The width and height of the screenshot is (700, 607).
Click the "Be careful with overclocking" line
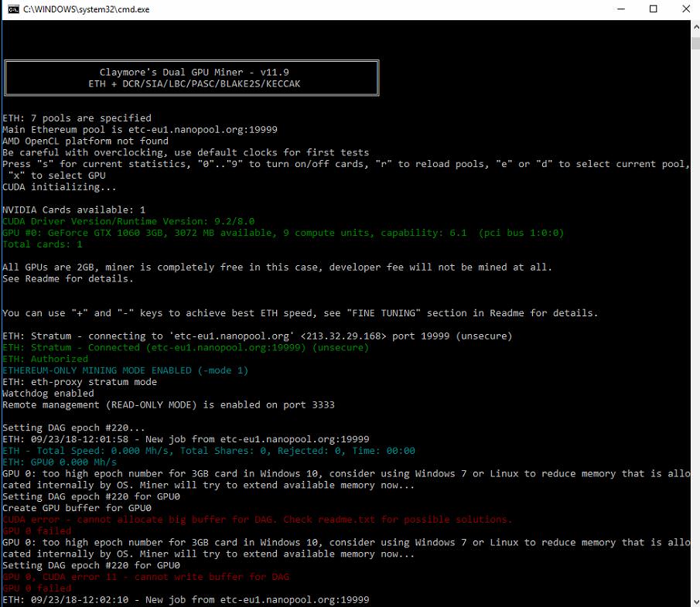(x=186, y=152)
